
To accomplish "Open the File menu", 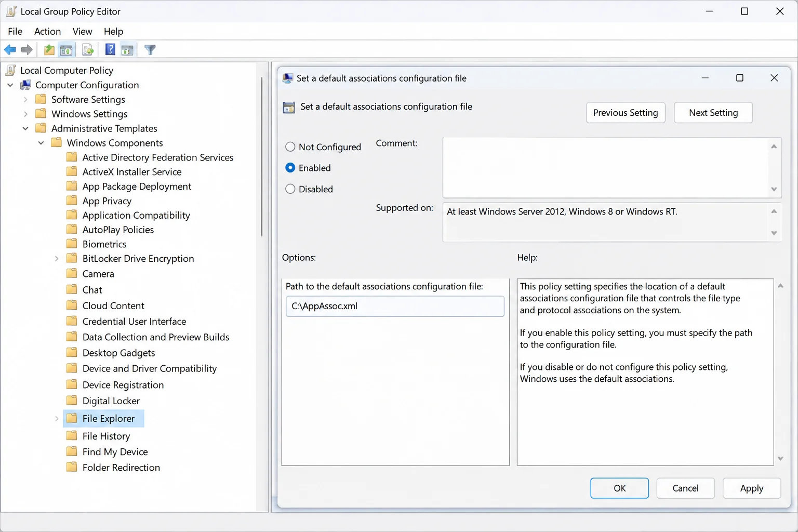I will click(x=15, y=32).
